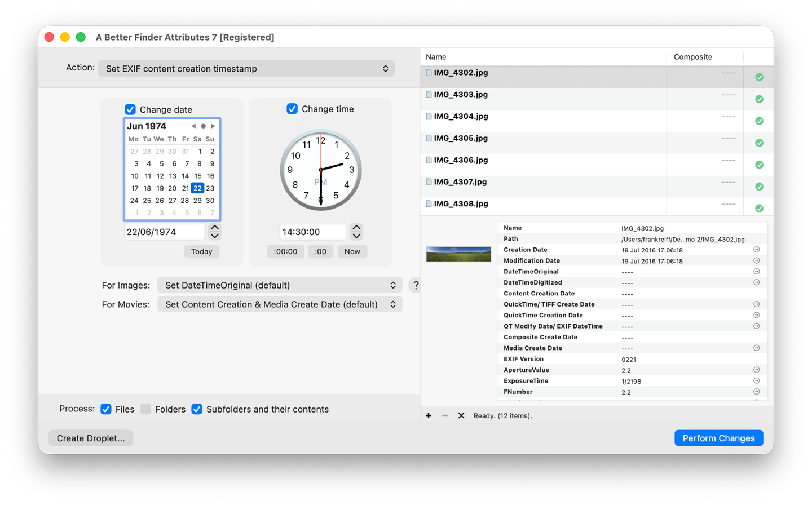Select the IMG_4305.jpg row
The image size is (812, 505).
click(597, 143)
